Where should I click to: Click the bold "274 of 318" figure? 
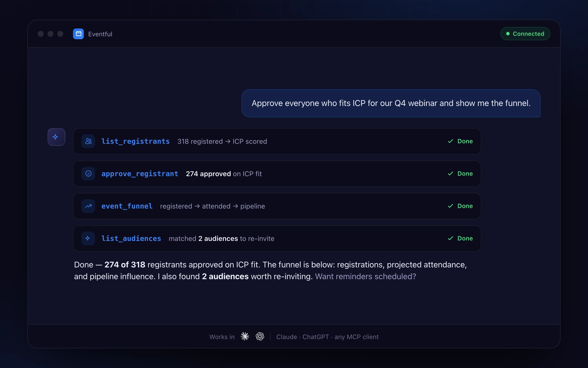pos(125,265)
